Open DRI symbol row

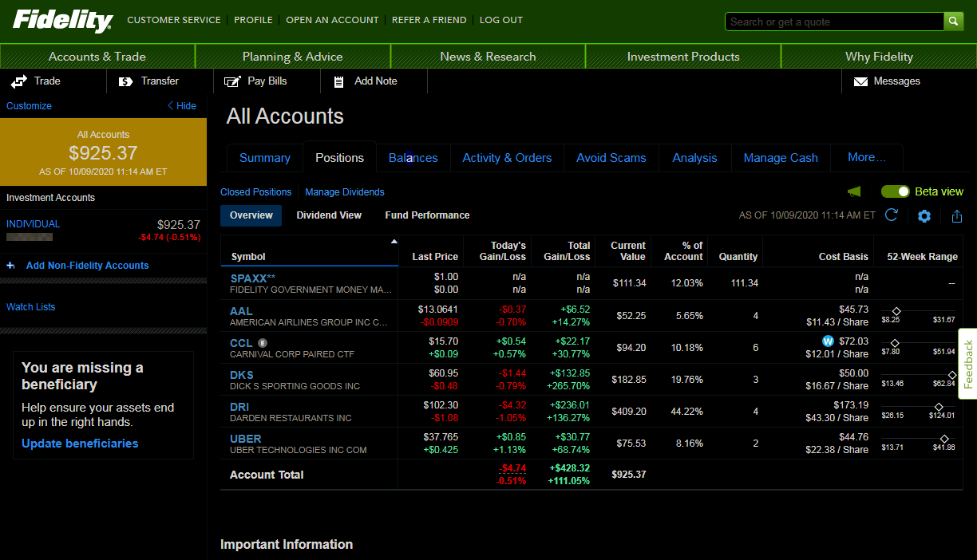point(239,407)
